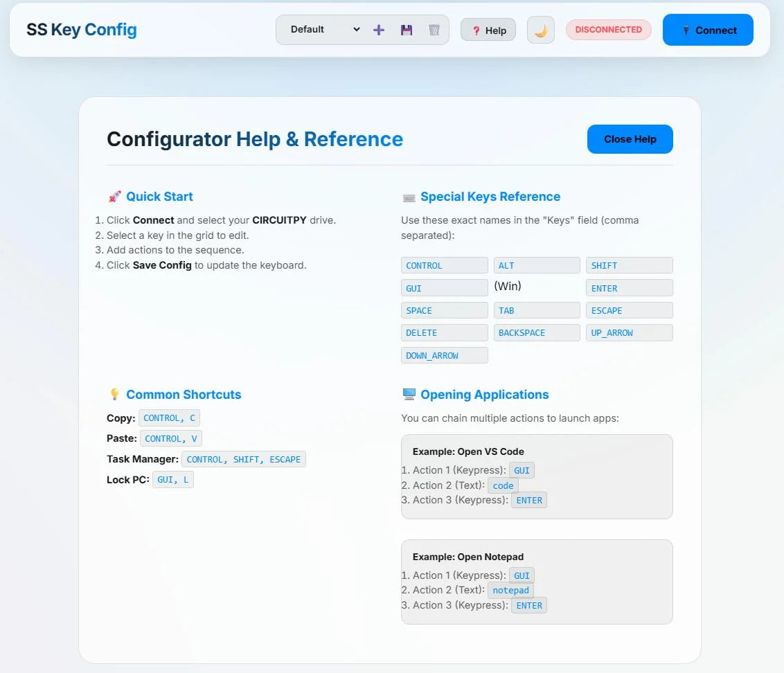Click the Lock PC code GUI, L

point(173,480)
